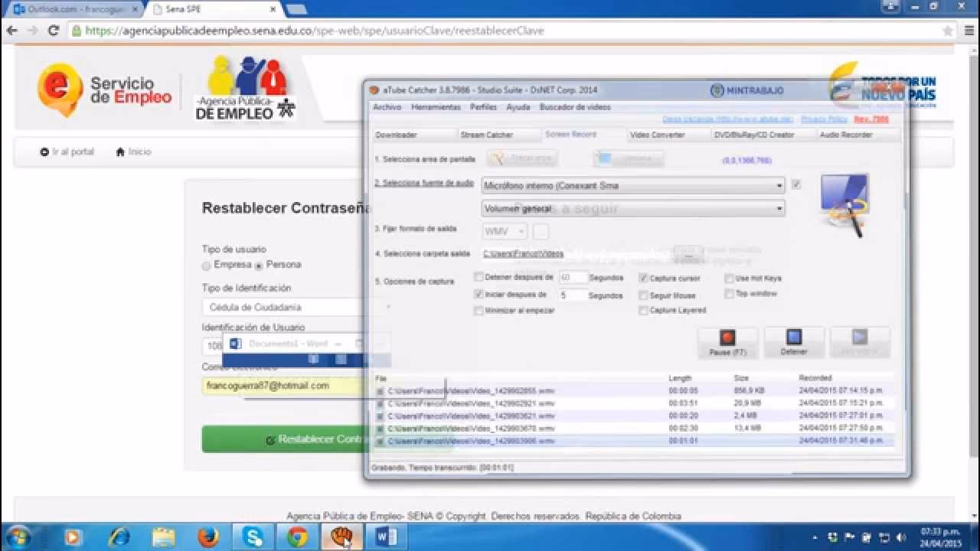Screen dimensions: 980x551
Task: Click the aTube Catcher taskbar icon
Action: tap(341, 537)
